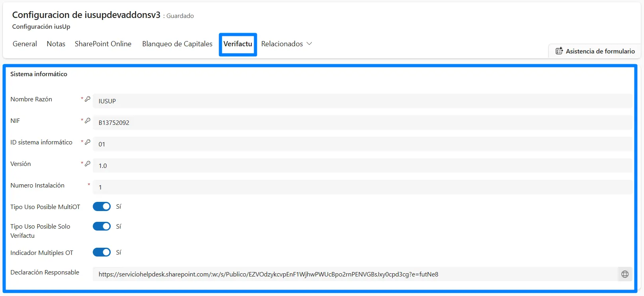Focus the Nombre Razón field with IUSUP
Image resolution: width=644 pixels, height=296 pixels.
tap(362, 101)
